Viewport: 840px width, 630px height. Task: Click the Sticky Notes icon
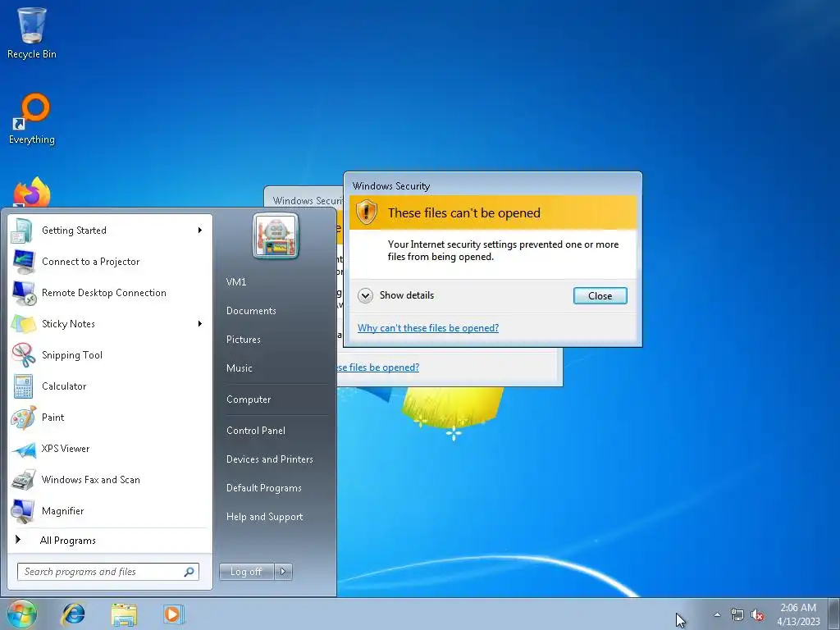pyautogui.click(x=24, y=324)
